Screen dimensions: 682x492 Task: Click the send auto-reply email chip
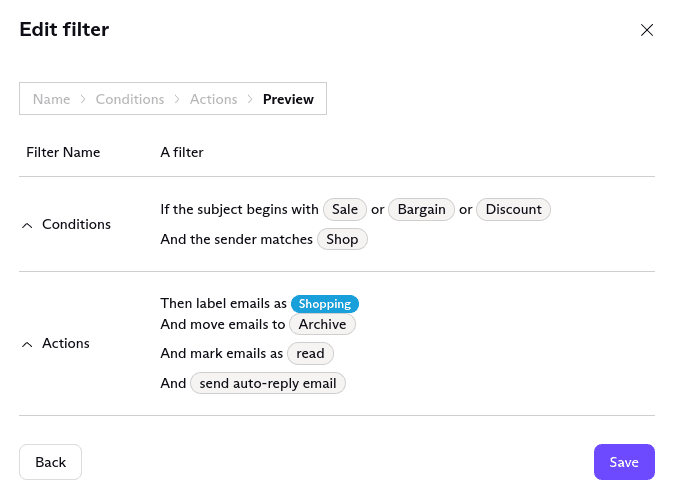pyautogui.click(x=268, y=383)
